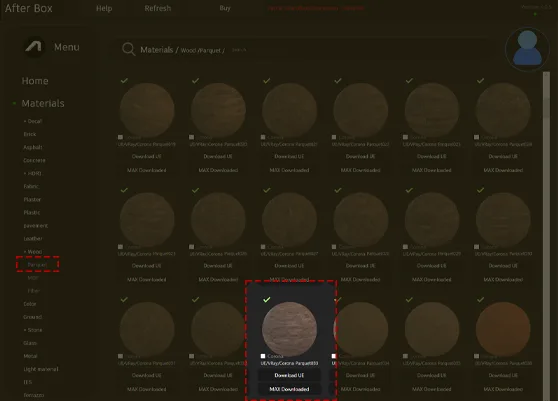The image size is (558, 401).
Task: Expand the HDRI category
Action: coord(32,173)
